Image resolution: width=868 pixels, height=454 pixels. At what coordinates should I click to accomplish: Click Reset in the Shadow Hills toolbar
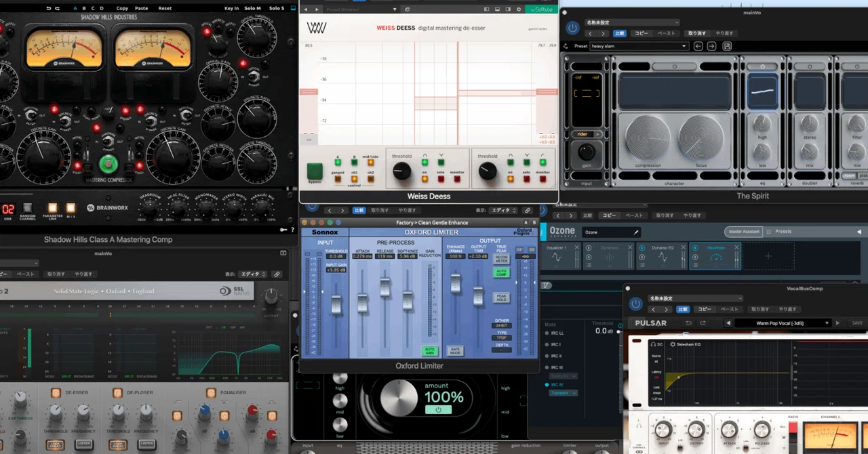coord(165,9)
